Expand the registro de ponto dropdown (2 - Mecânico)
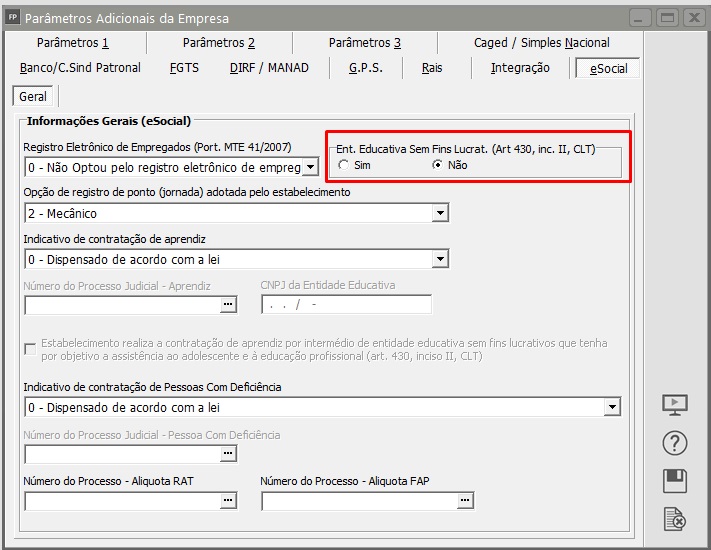 [x=440, y=213]
